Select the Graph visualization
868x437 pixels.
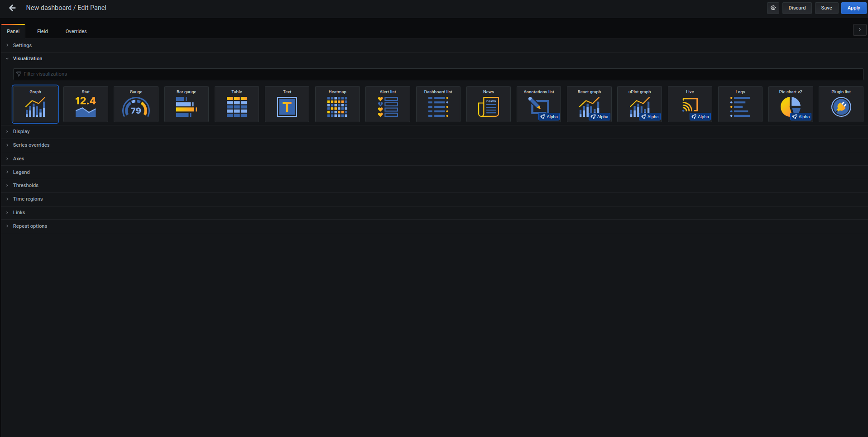tap(35, 104)
